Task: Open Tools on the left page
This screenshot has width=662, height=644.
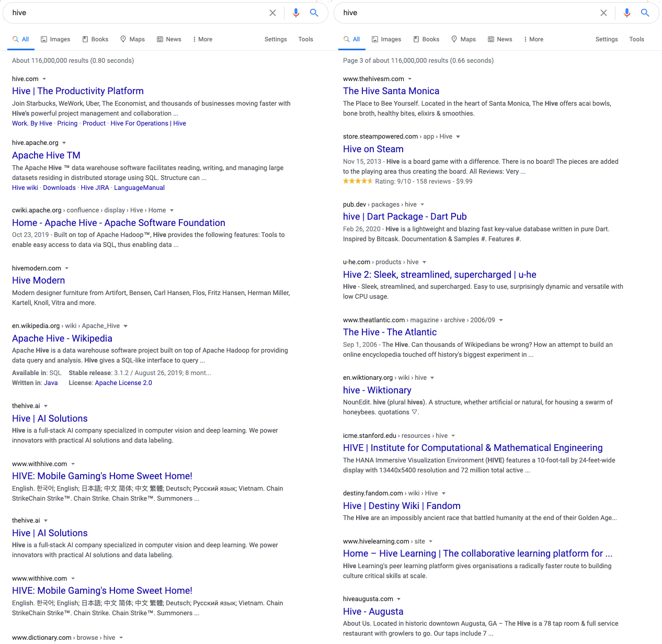Action: click(x=306, y=39)
